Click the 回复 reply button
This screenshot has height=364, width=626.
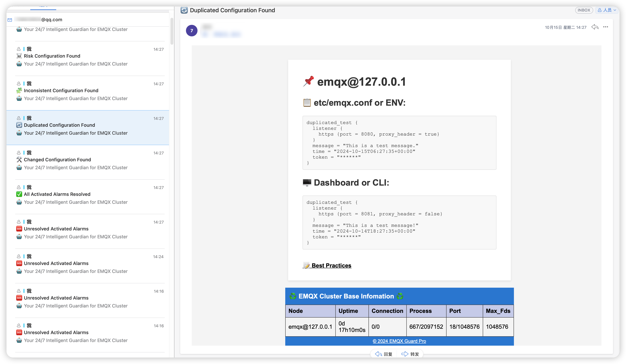pyautogui.click(x=384, y=354)
